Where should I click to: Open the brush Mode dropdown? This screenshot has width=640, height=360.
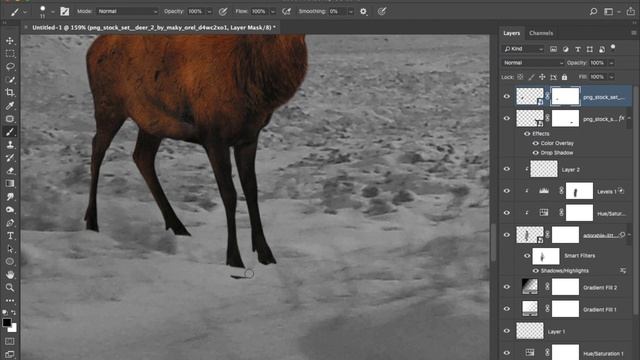pyautogui.click(x=127, y=11)
